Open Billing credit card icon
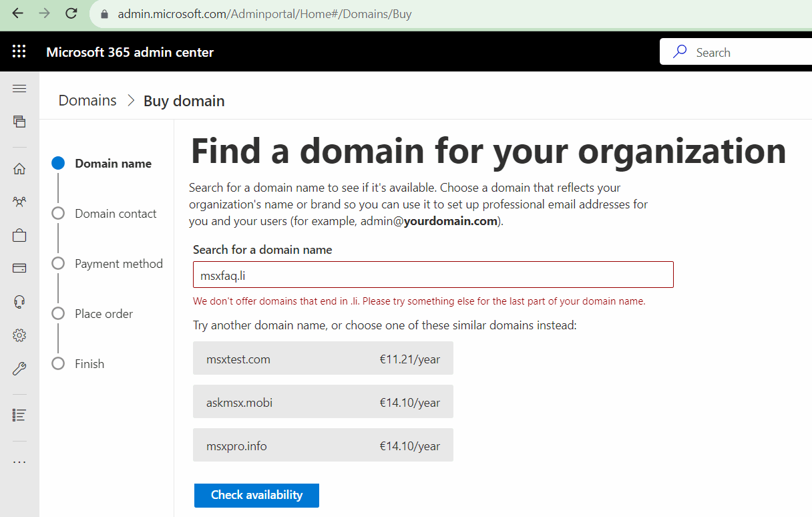The height and width of the screenshot is (517, 812). (x=19, y=269)
